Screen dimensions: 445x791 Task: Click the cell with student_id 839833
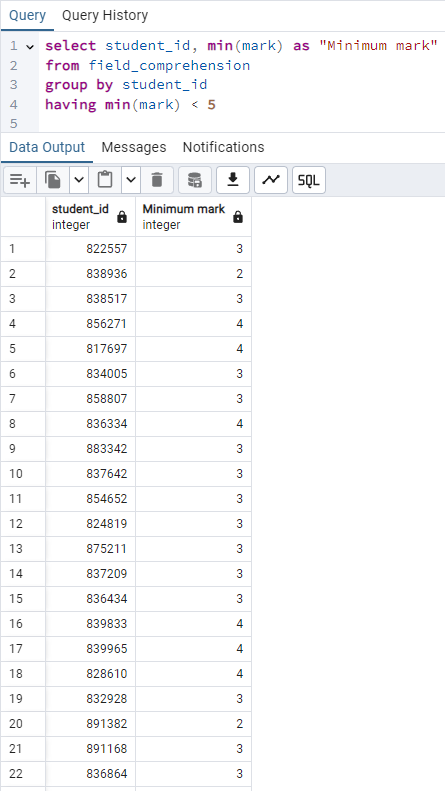coord(90,624)
